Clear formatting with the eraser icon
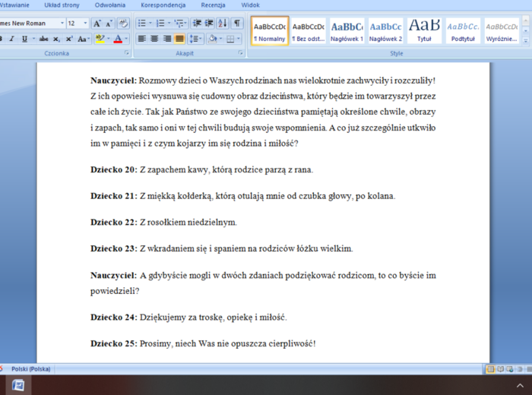The image size is (532, 395). (124, 24)
